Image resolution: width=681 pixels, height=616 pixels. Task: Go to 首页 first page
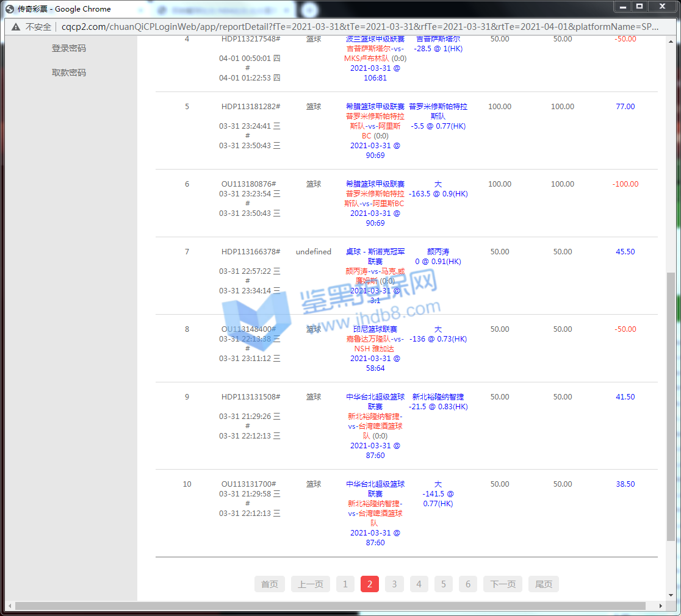269,584
